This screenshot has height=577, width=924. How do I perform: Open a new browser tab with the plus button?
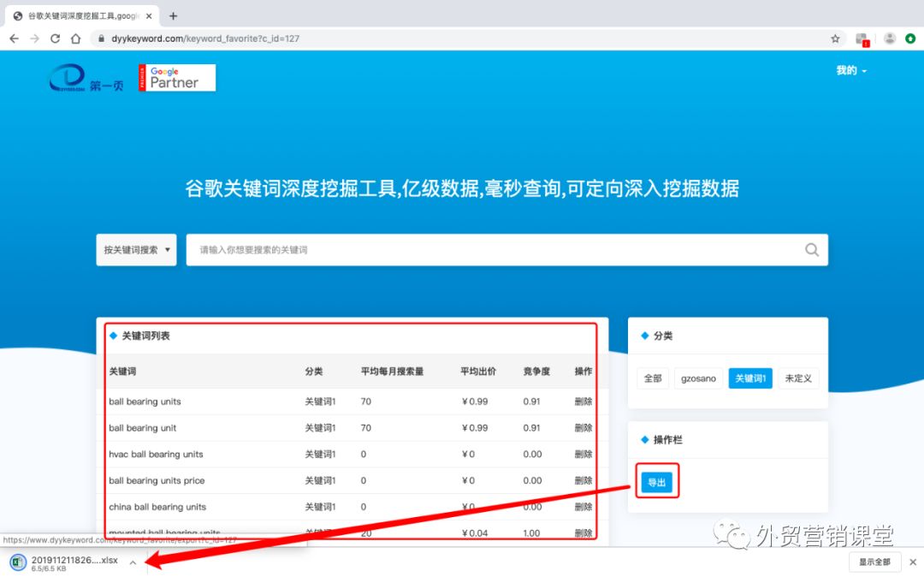[175, 15]
